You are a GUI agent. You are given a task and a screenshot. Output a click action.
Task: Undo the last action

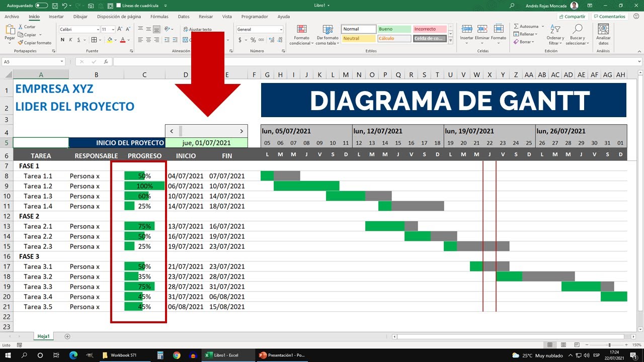pyautogui.click(x=65, y=6)
